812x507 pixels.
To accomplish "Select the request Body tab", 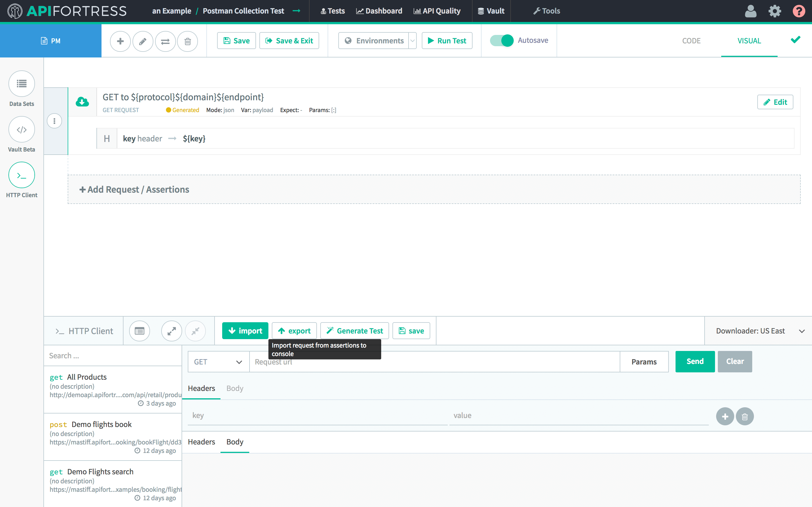I will tap(235, 388).
